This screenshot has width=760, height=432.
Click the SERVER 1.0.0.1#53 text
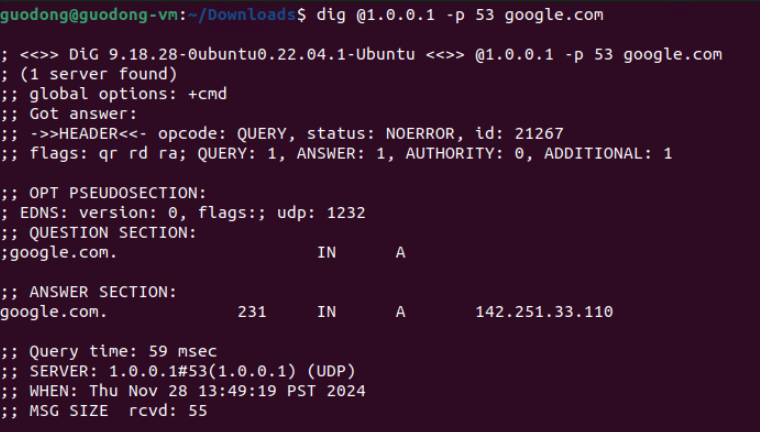click(158, 371)
